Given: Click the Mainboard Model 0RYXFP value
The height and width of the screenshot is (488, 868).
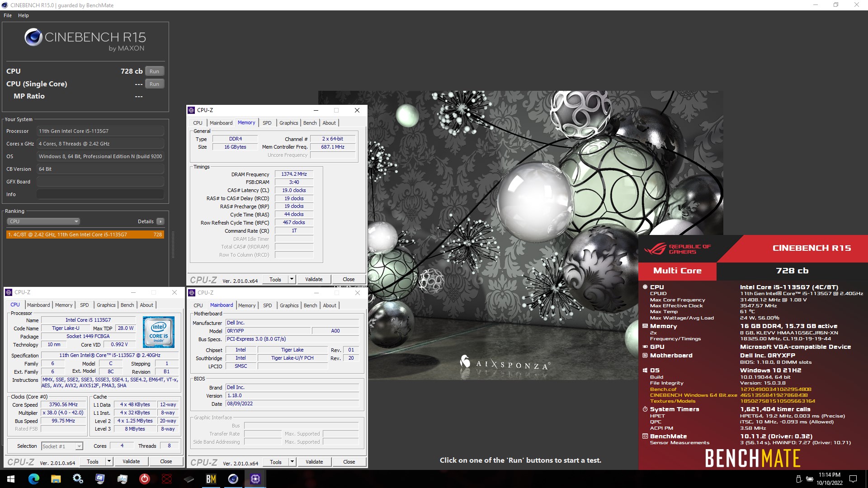Looking at the screenshot, I should pos(268,331).
